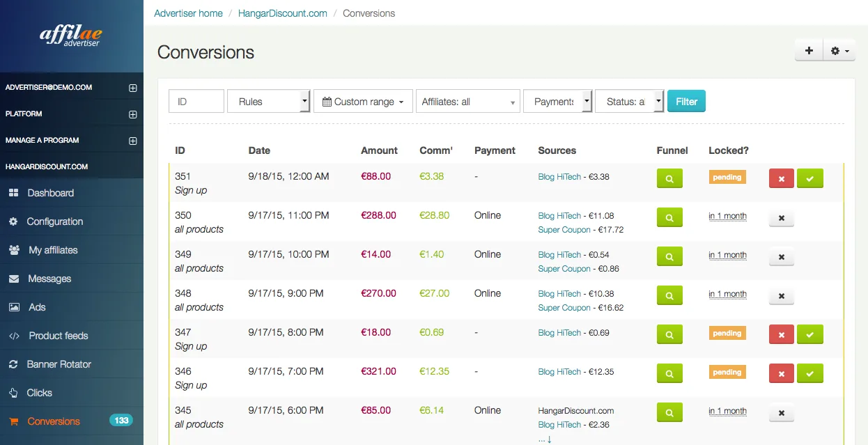Focus the ID filter input field
The height and width of the screenshot is (445, 868).
(196, 101)
